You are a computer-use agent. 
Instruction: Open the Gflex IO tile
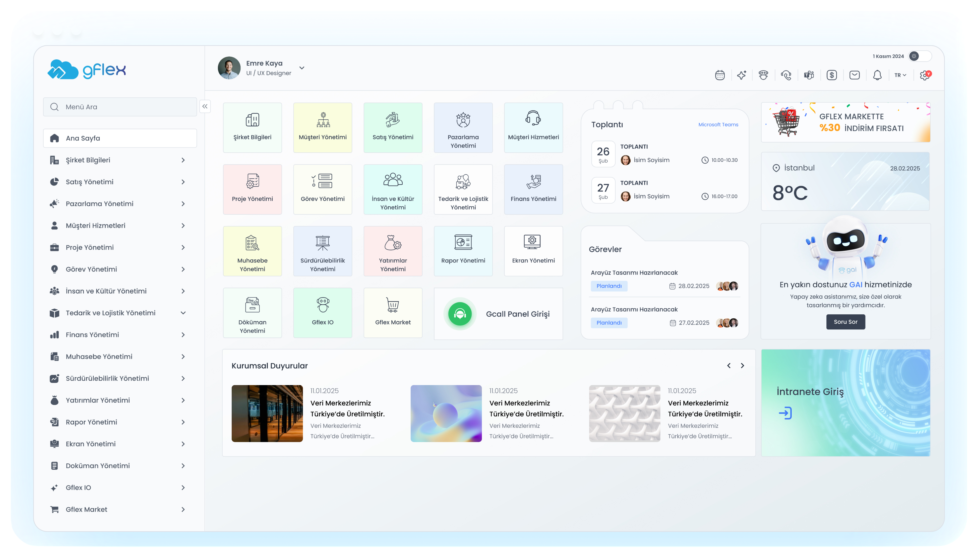click(x=322, y=313)
